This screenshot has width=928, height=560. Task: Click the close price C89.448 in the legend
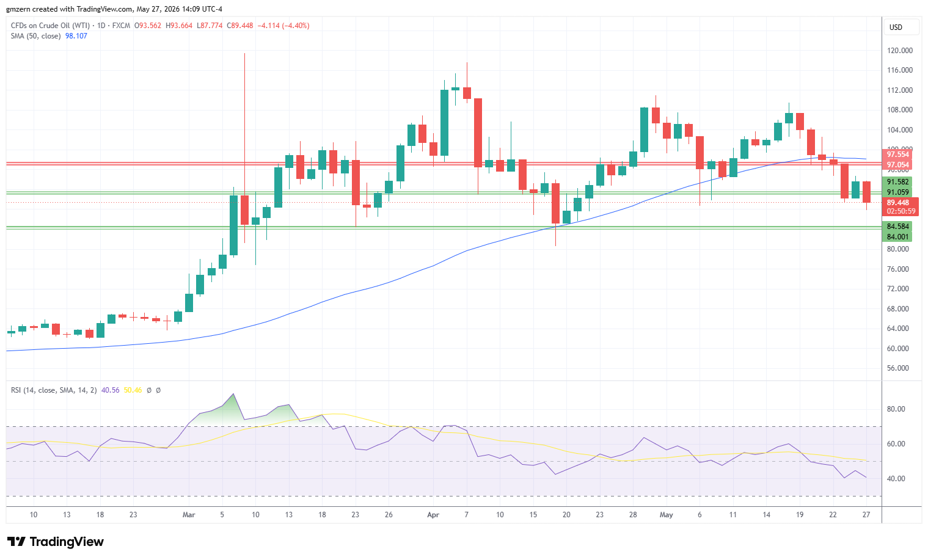point(240,26)
